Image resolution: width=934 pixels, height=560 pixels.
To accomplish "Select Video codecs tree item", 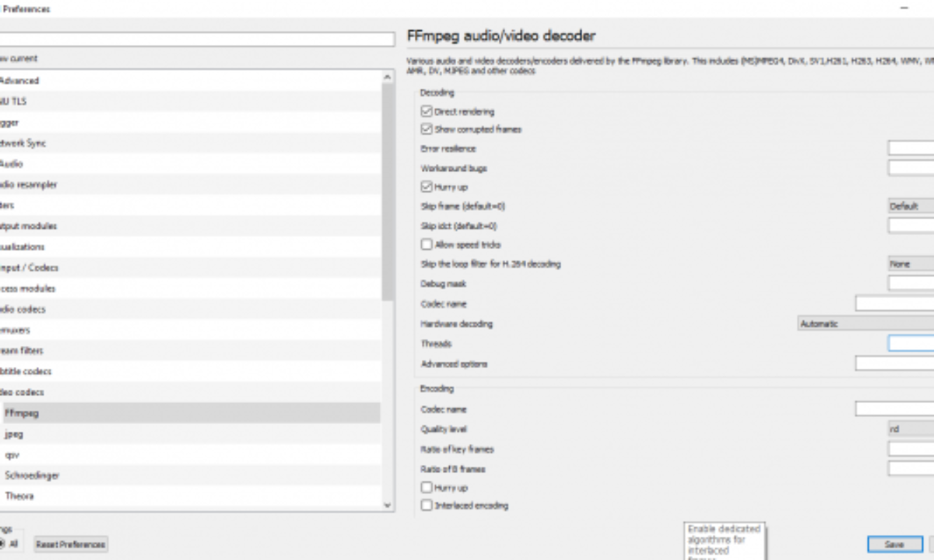I will tap(190, 392).
